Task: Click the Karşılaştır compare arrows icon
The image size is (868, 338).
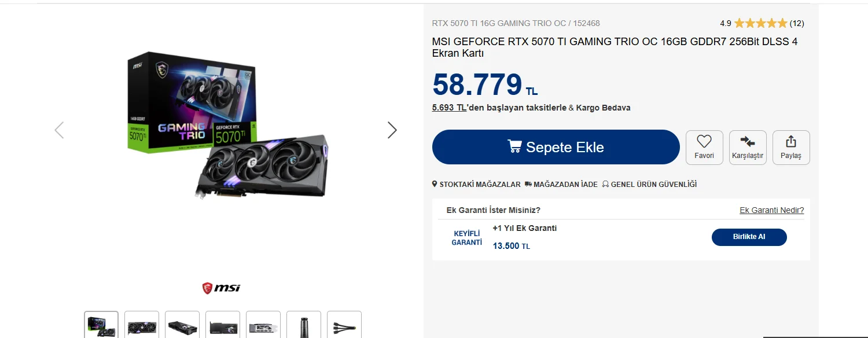Action: pyautogui.click(x=748, y=147)
